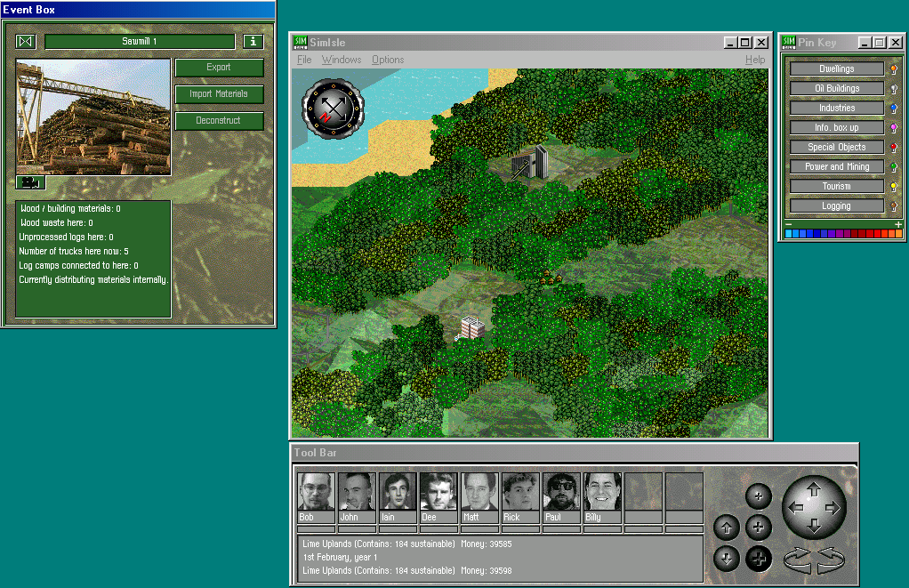
Task: Open the File menu in SimIsle
Action: (x=304, y=59)
